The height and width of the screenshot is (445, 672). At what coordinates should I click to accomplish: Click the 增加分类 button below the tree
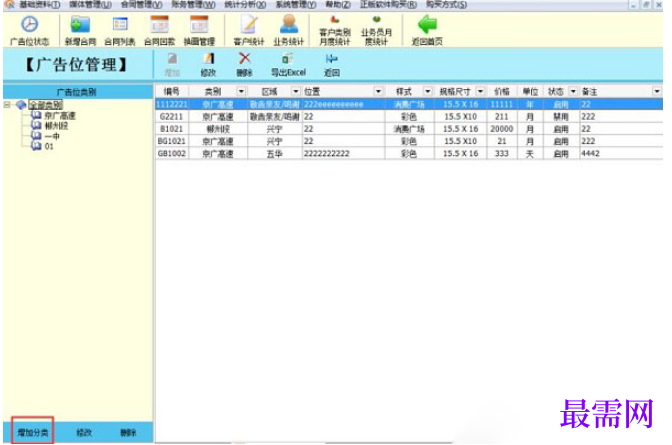(33, 433)
